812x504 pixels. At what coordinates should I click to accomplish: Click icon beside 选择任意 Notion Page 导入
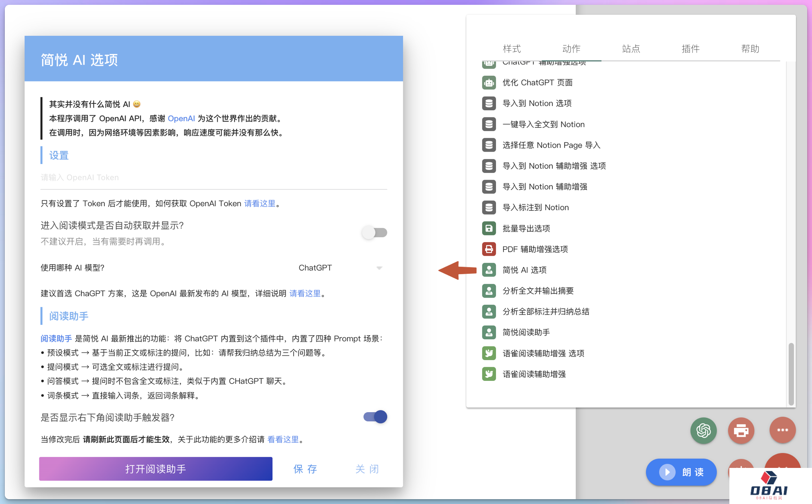click(x=489, y=145)
